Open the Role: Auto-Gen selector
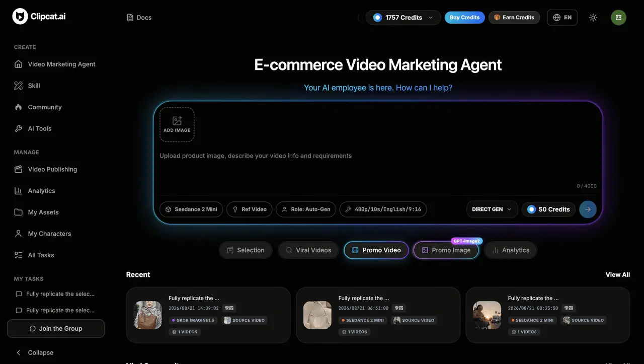Image resolution: width=644 pixels, height=364 pixels. click(x=306, y=209)
